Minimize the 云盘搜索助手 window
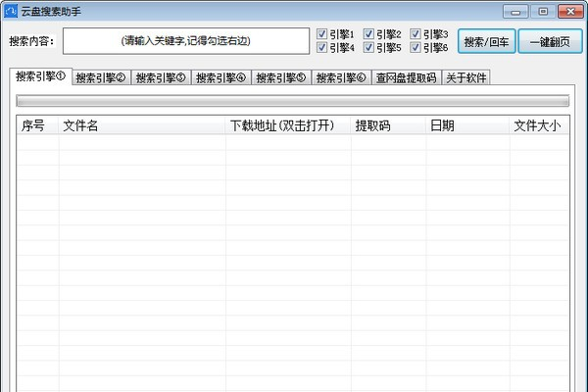Viewport: 588px width, 392px height. [515, 12]
